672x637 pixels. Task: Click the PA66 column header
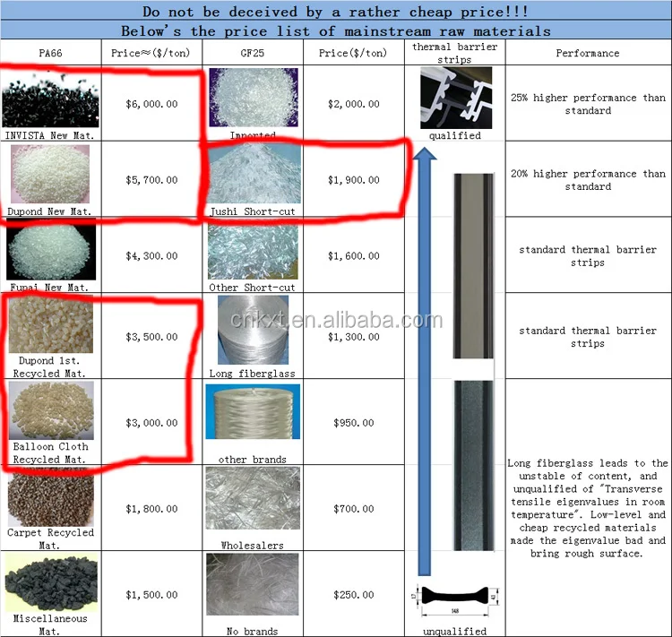point(50,53)
